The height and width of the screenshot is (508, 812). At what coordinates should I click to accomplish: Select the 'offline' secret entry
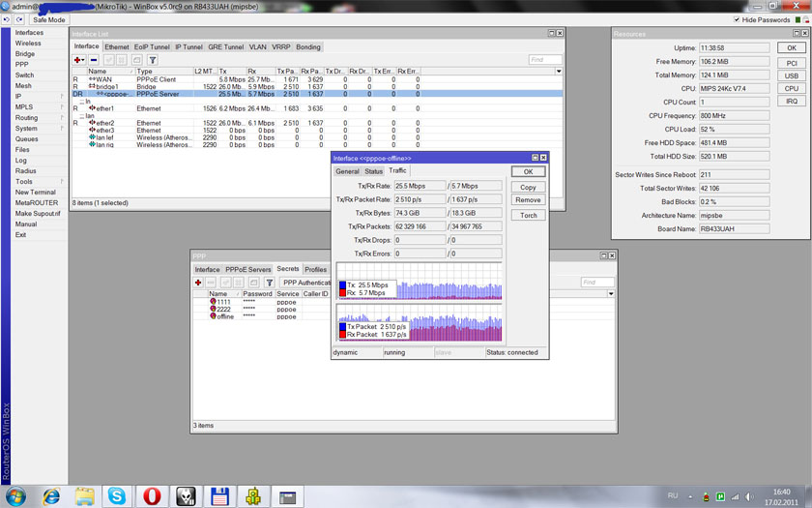[225, 316]
